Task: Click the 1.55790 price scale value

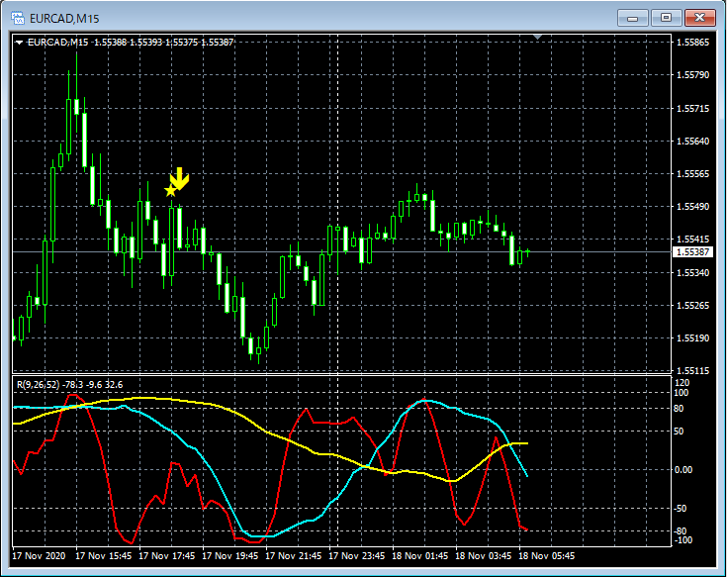Action: [692, 75]
